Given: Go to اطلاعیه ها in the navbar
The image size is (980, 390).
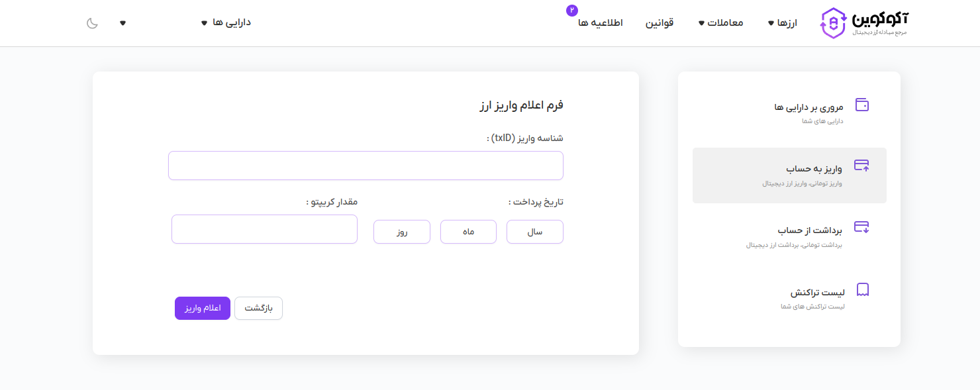Looking at the screenshot, I should tap(600, 23).
